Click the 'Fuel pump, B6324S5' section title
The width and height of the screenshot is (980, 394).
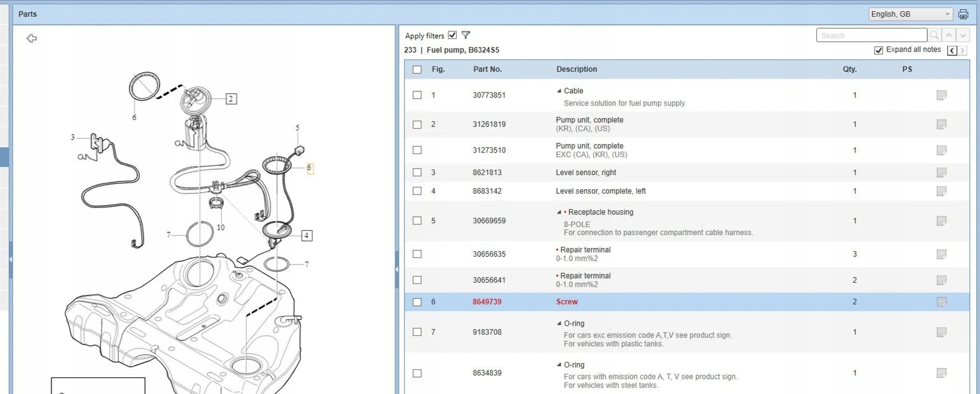[x=463, y=50]
